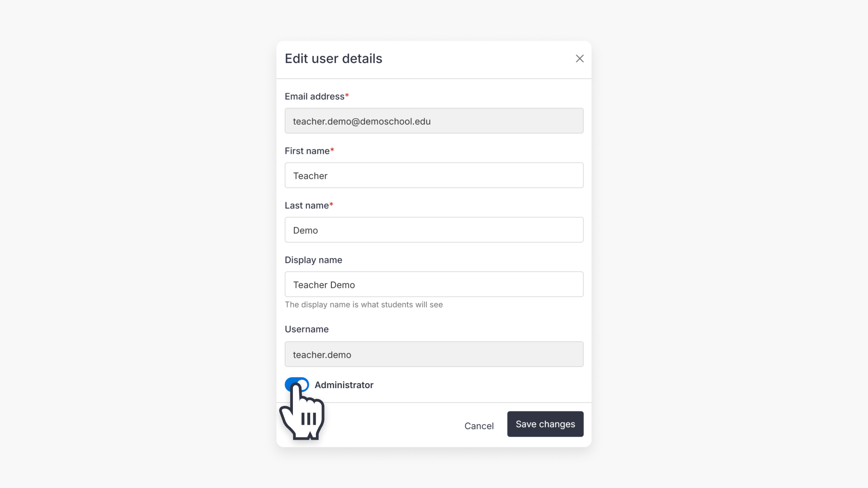Click inside the Display name field

434,284
